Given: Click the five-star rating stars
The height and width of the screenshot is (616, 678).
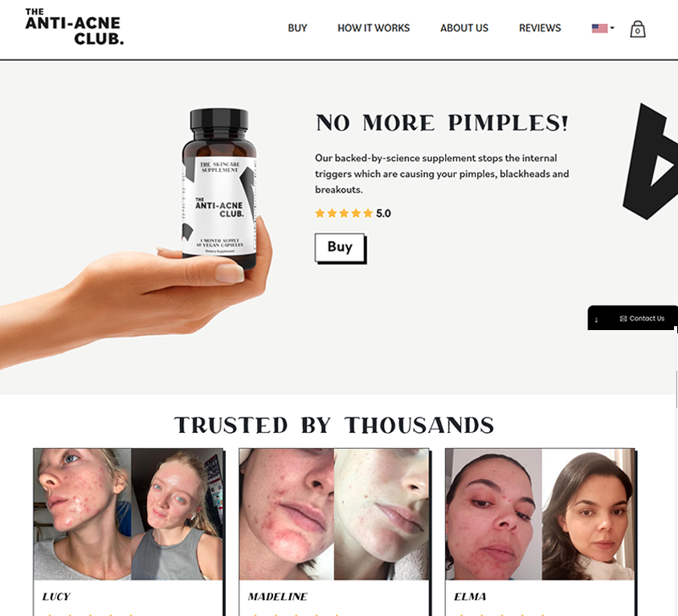Looking at the screenshot, I should tap(344, 213).
